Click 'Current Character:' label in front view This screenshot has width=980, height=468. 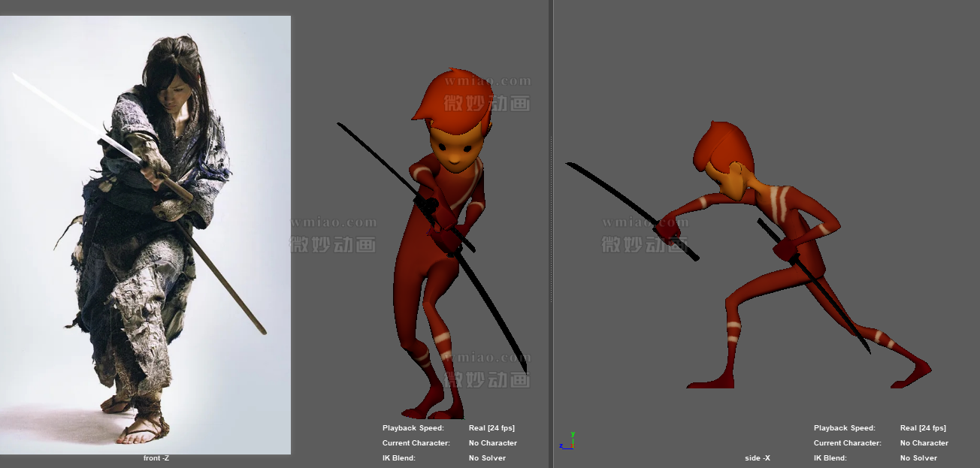pos(416,443)
